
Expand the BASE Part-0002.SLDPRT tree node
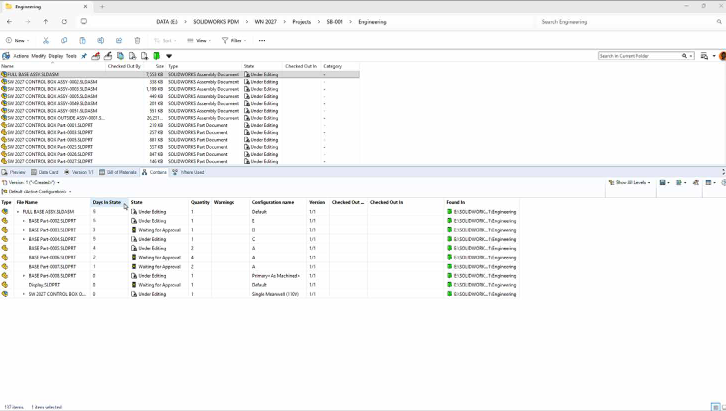[x=24, y=221]
